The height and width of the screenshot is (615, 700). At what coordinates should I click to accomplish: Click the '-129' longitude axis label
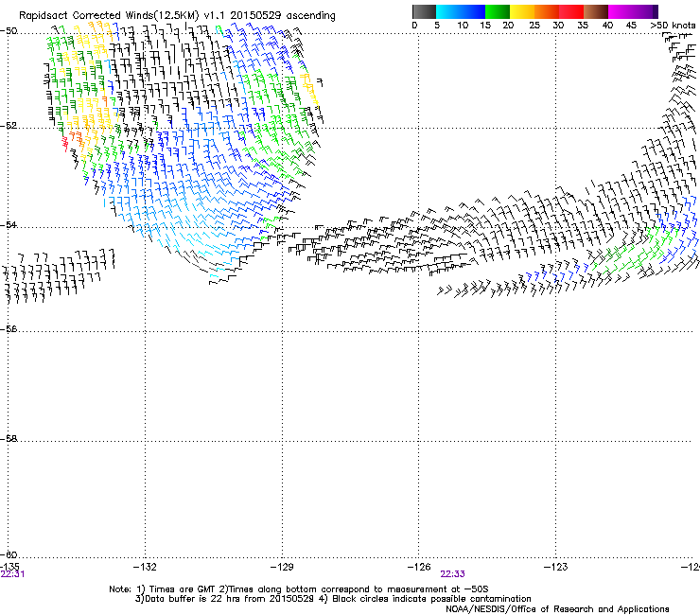(x=282, y=567)
